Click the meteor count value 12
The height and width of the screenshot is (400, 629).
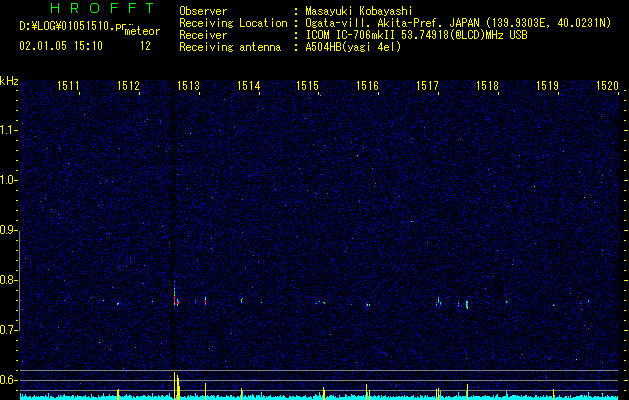145,46
